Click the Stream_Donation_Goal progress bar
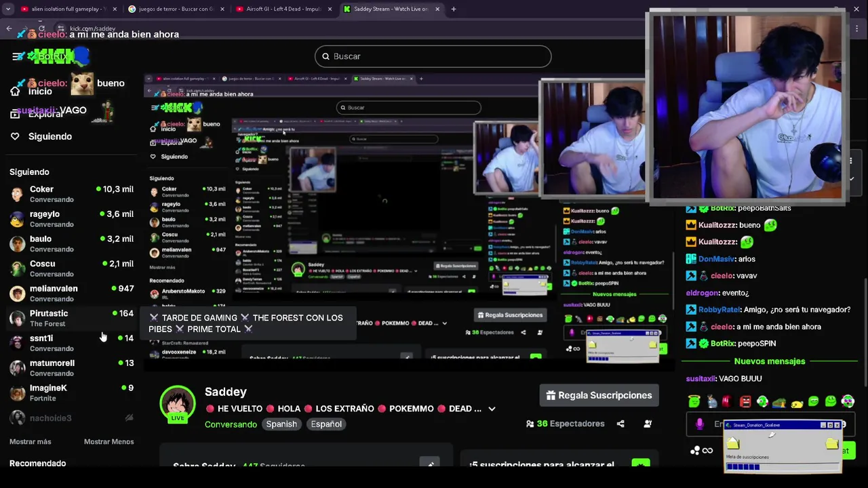 click(782, 466)
